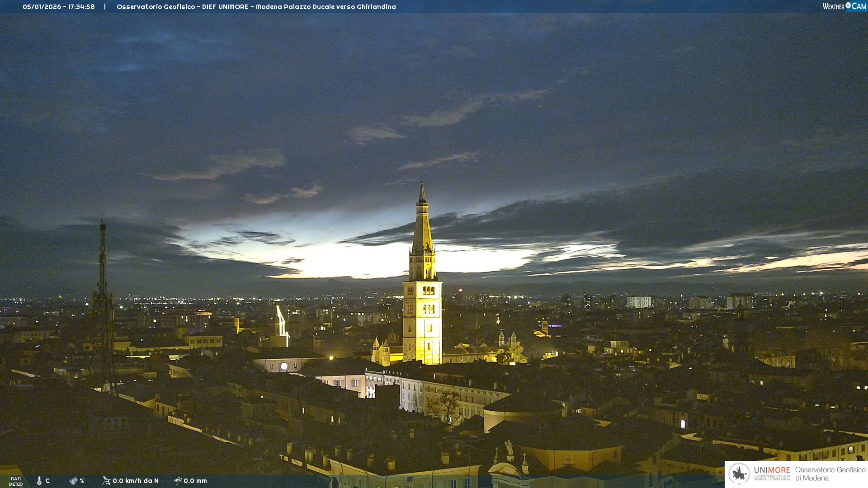The height and width of the screenshot is (488, 868).
Task: Click the wind anemometer icon
Action: [x=106, y=481]
